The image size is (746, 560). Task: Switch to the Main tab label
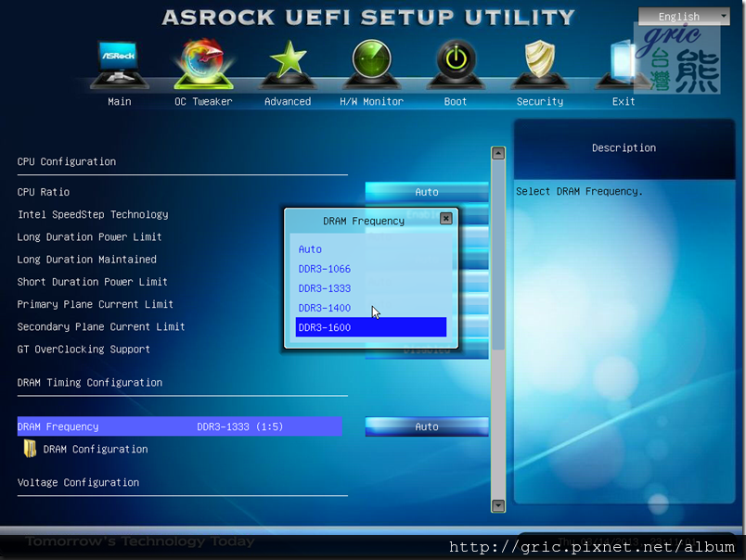(x=120, y=101)
